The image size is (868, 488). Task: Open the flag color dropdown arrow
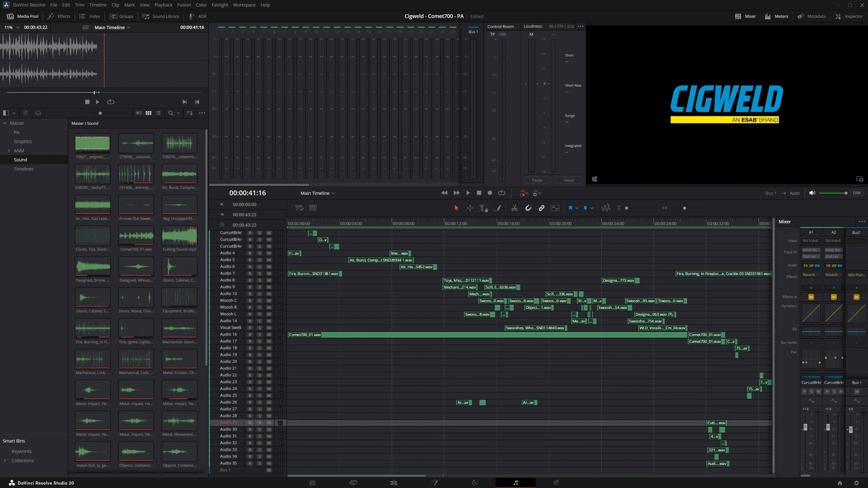pyautogui.click(x=577, y=208)
